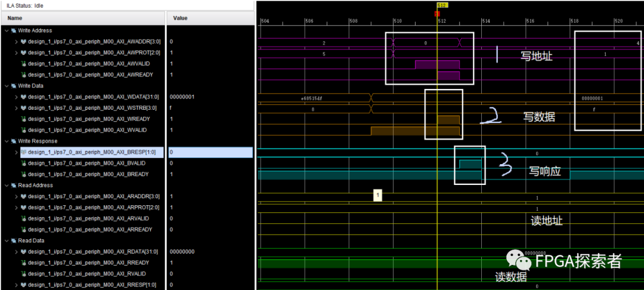This screenshot has height=290, width=644.
Task: Expand the AWPROT[2:0] bus bits
Action: click(17, 53)
